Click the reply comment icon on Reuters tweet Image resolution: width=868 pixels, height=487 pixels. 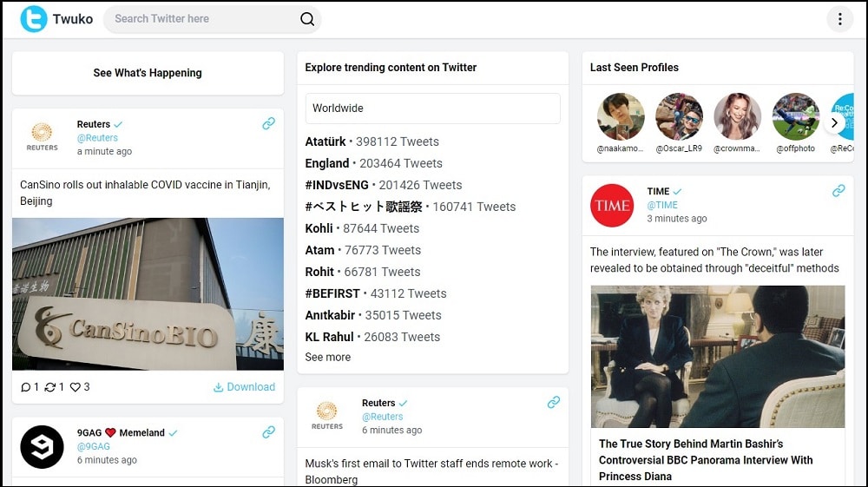click(25, 387)
